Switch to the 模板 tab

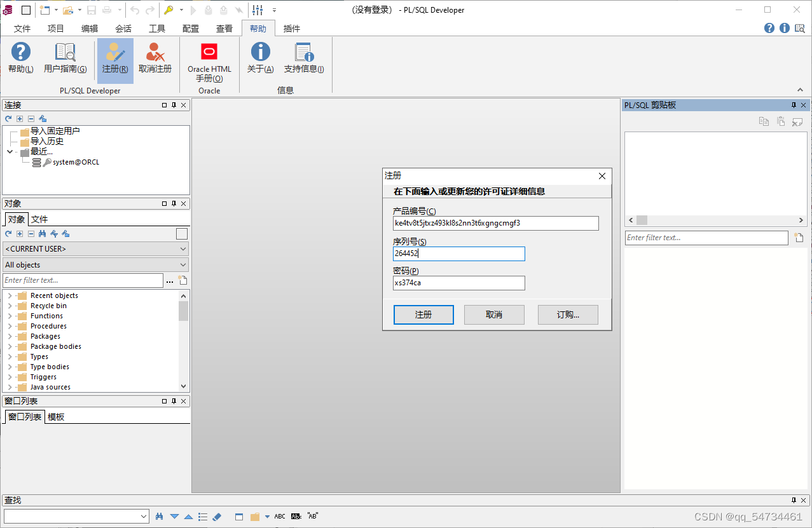tap(56, 417)
